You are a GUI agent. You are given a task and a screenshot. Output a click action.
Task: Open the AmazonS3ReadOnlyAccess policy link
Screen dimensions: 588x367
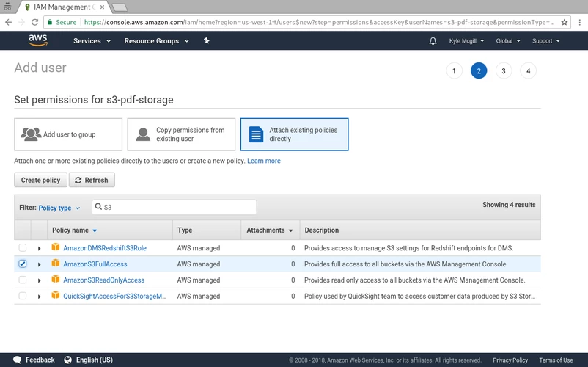click(x=103, y=280)
